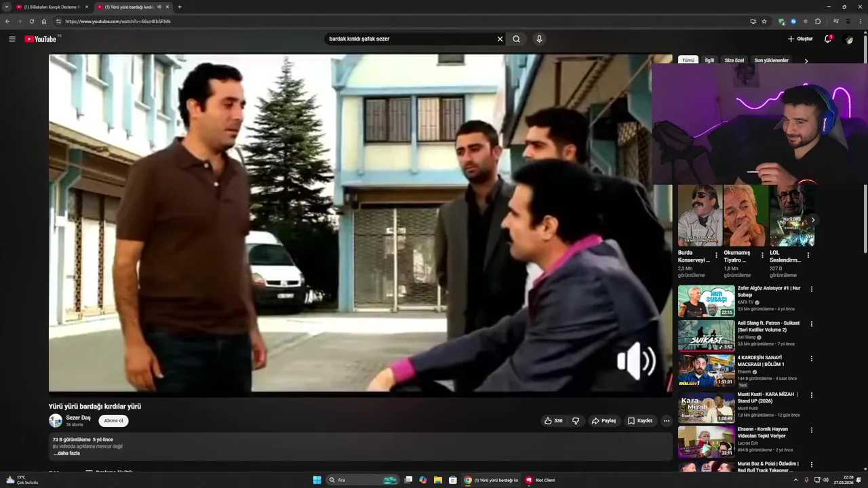Click the Windows taskbar search box
The height and width of the screenshot is (488, 868).
pyautogui.click(x=363, y=480)
